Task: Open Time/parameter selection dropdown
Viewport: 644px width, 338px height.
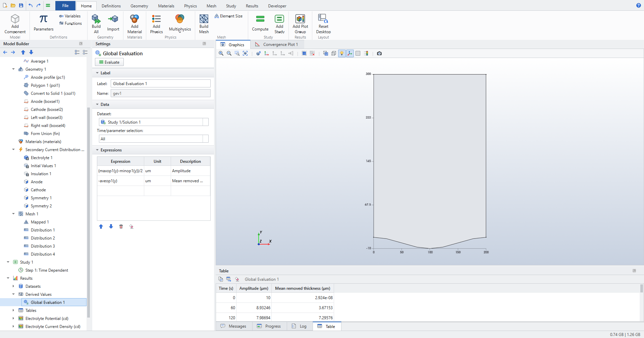Action: pos(206,139)
